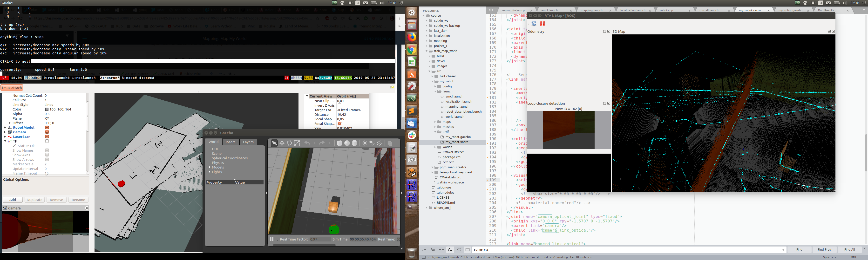Enable the TF display checkbox
868x260 pixels.
click(x=47, y=141)
